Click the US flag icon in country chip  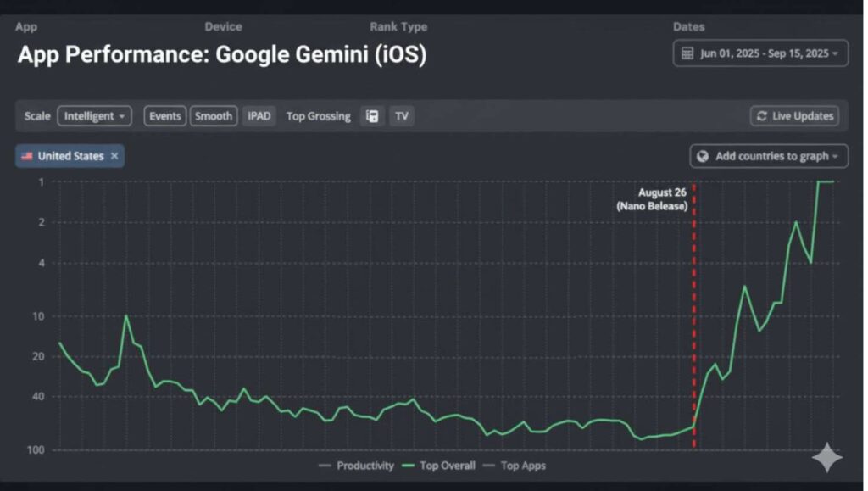point(27,157)
